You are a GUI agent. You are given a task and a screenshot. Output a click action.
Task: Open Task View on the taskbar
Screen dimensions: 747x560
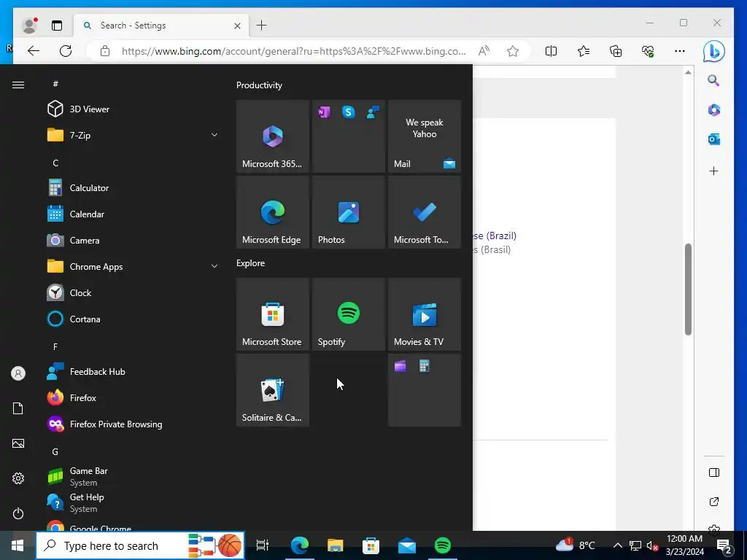click(263, 545)
